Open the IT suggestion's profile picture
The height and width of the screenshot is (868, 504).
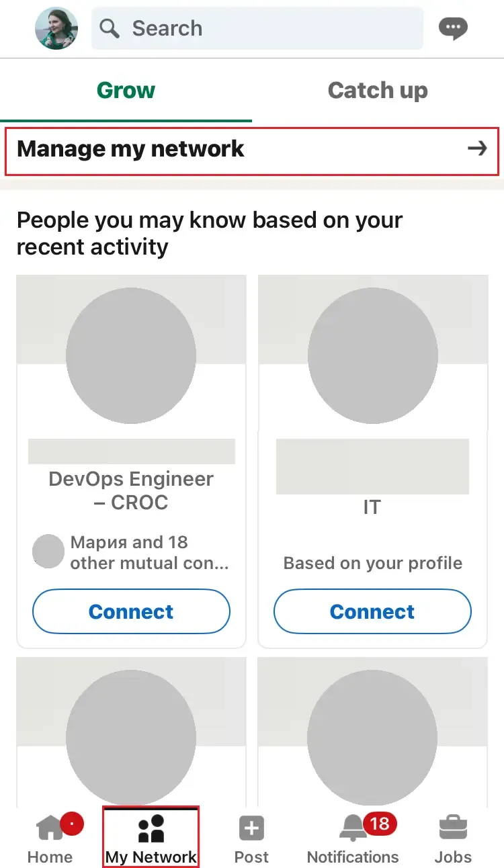point(372,356)
